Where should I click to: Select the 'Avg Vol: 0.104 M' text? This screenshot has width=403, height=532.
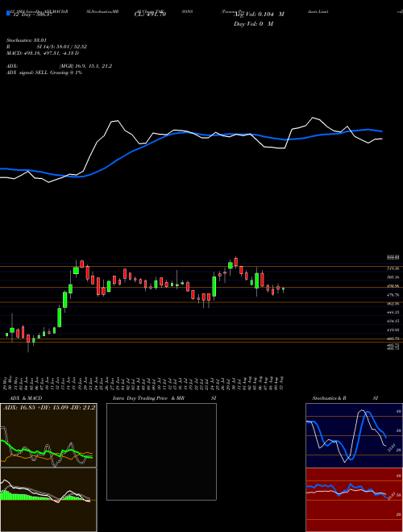coord(259,15)
